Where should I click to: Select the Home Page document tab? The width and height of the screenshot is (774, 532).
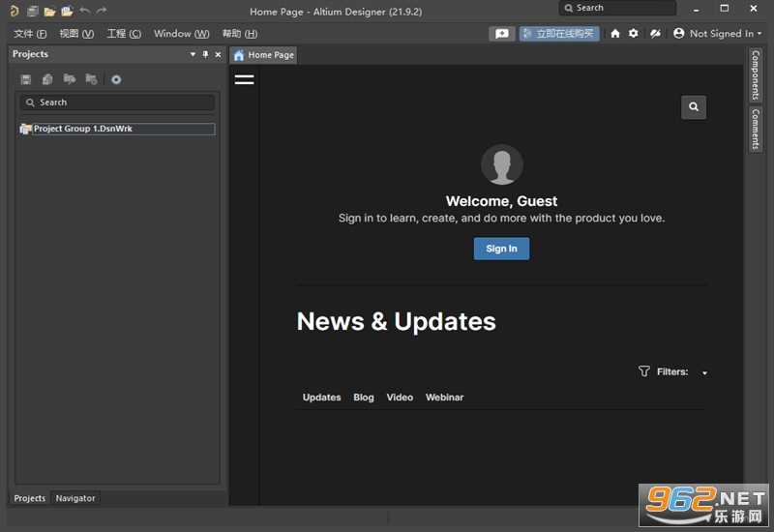pyautogui.click(x=264, y=55)
